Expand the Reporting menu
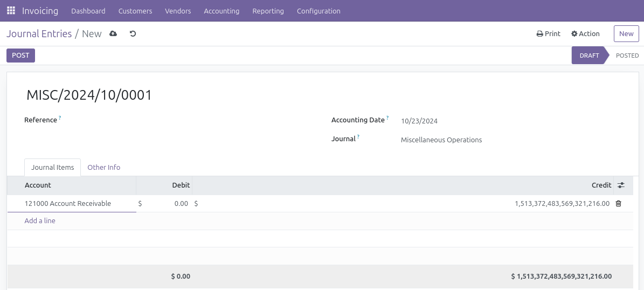This screenshot has width=644, height=290. tap(268, 11)
